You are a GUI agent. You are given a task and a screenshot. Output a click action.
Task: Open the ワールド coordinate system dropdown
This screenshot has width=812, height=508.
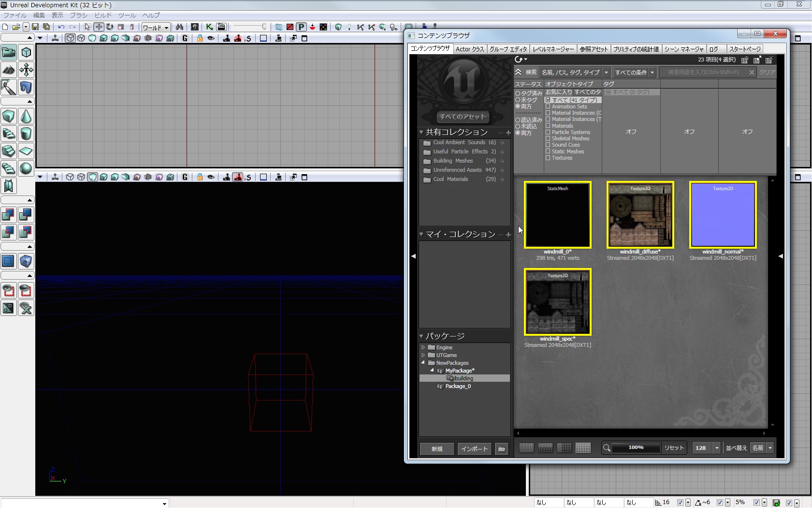pos(155,28)
